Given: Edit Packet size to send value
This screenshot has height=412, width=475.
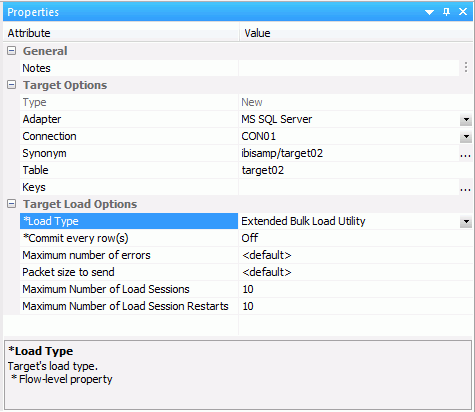Looking at the screenshot, I should tap(355, 272).
